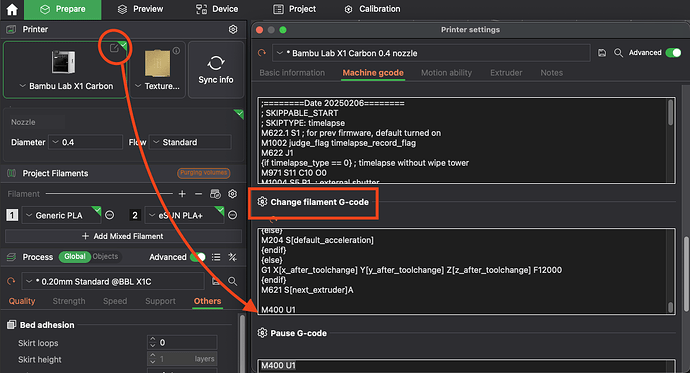The width and height of the screenshot is (690, 373).
Task: Click Pause G-code text field M400 U1
Action: tap(466, 366)
